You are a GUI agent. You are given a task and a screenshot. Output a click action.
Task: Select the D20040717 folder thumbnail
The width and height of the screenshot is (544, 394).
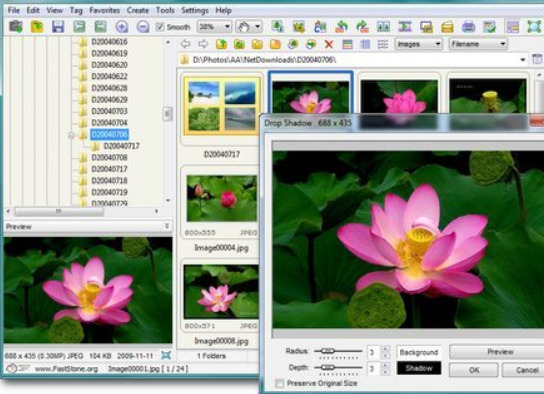pos(222,106)
